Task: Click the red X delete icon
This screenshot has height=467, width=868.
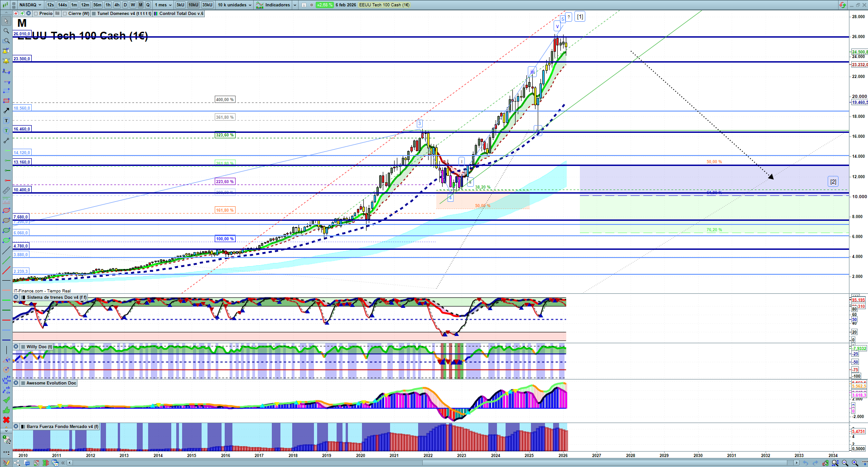Action: click(x=6, y=420)
